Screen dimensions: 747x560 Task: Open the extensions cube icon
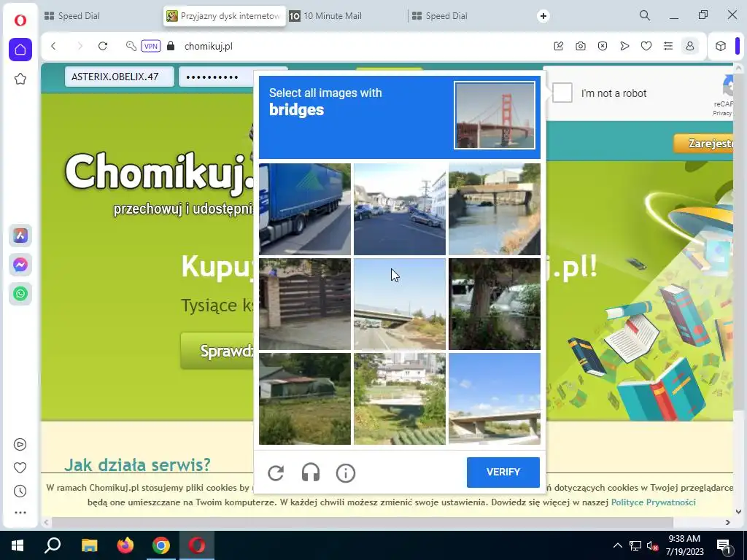(x=720, y=46)
